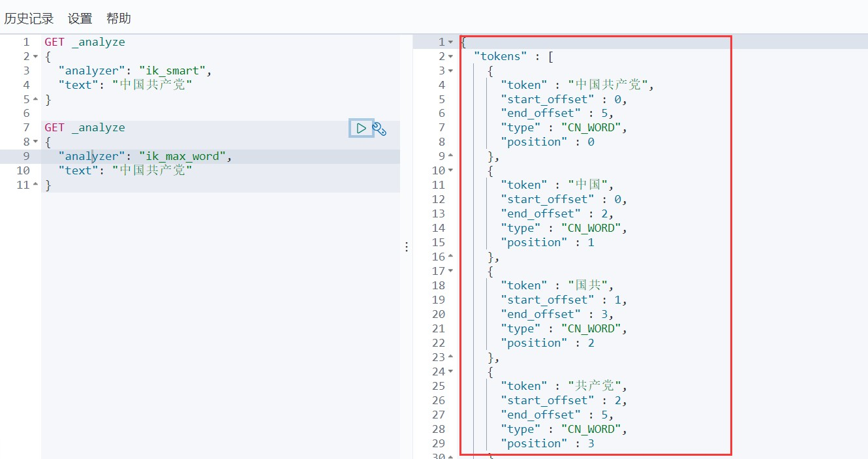Place cursor on "ik_max_word" analyzer value

(x=185, y=157)
